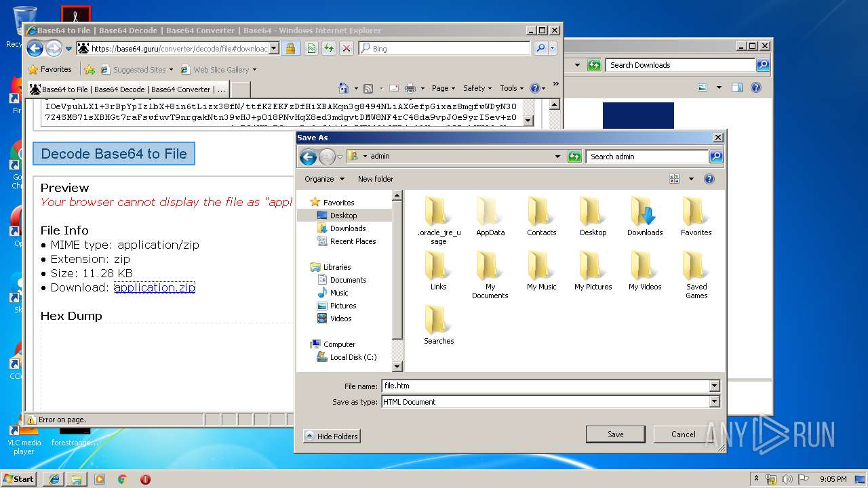Click the Search admin input field
This screenshot has height=488, width=868.
tap(647, 157)
